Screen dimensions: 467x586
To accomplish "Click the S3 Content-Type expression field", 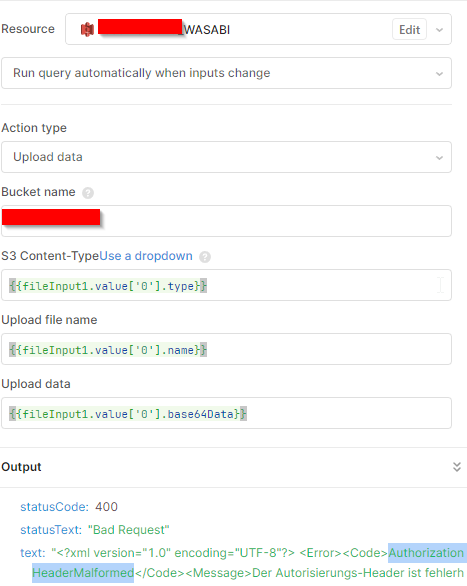I will click(226, 285).
